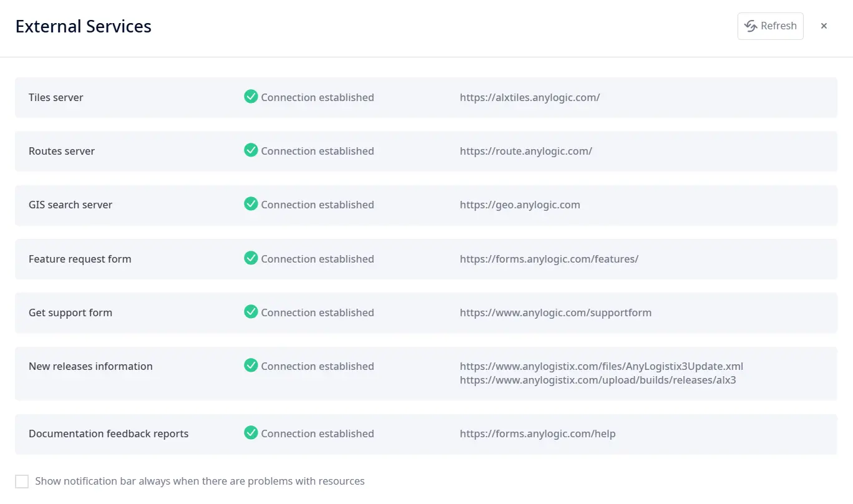Image resolution: width=853 pixels, height=504 pixels.
Task: Click the Tiles server green check icon
Action: [x=251, y=97]
